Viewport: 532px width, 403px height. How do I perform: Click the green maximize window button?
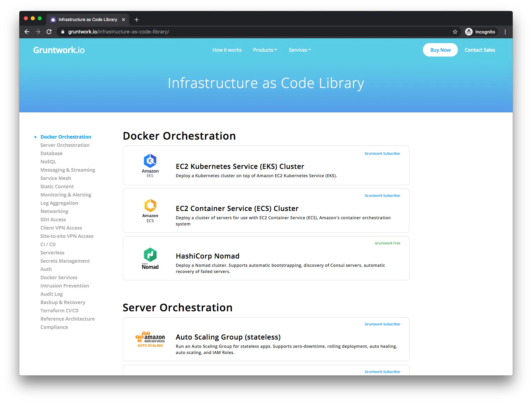(40, 18)
